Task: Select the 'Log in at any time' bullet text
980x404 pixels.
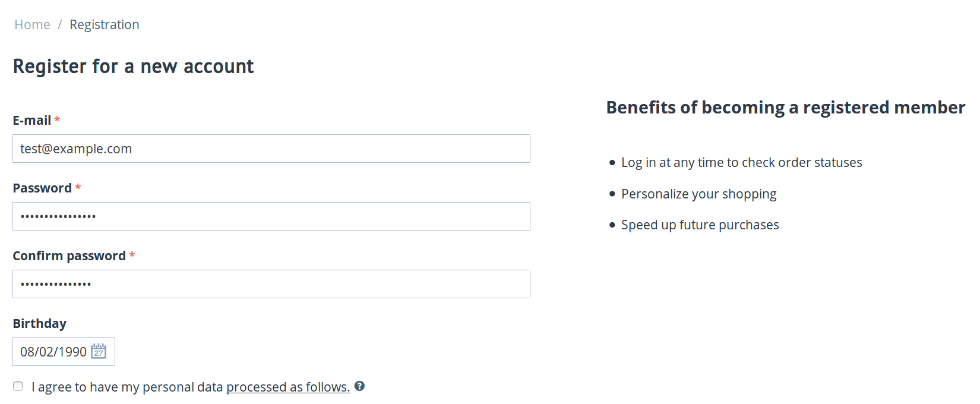Action: [x=742, y=162]
